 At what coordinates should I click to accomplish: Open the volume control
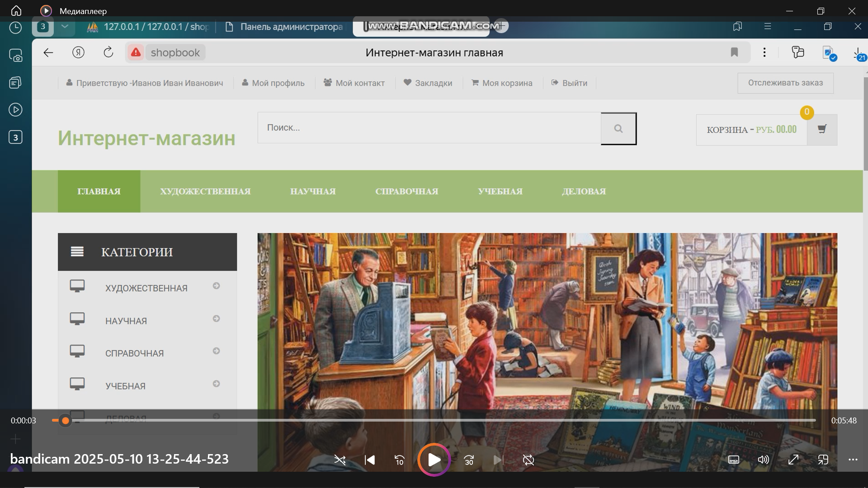763,460
